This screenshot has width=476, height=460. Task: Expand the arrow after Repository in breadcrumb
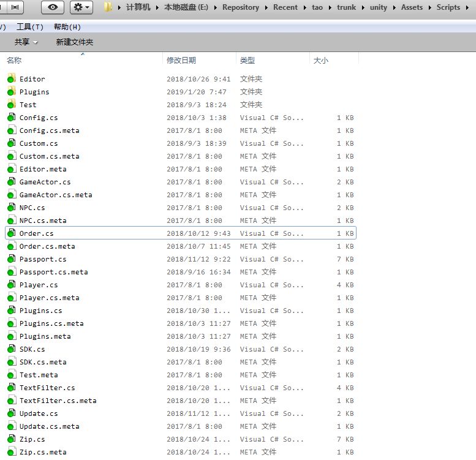[x=266, y=7]
